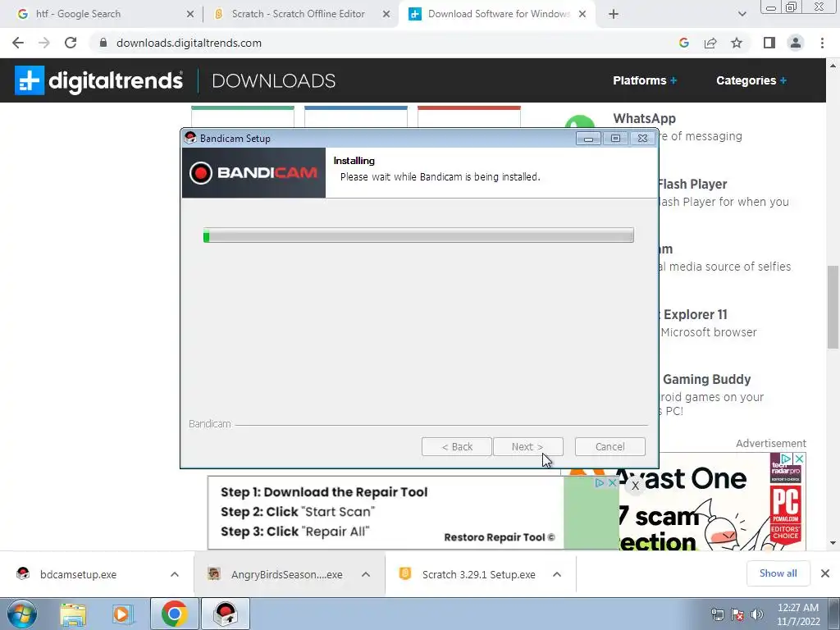
Task: Open the browser side panel icon
Action: [x=769, y=43]
